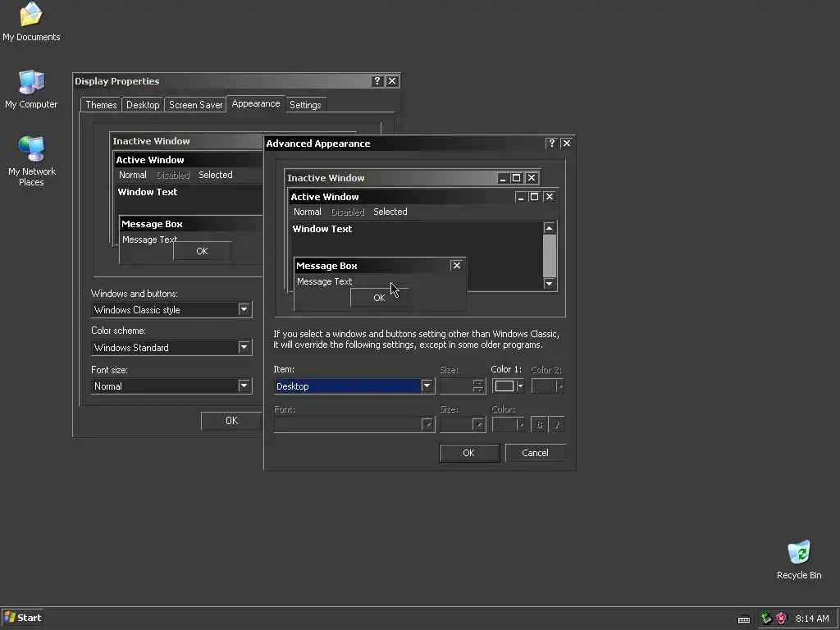Click Message Text in Advanced preview

tap(324, 281)
